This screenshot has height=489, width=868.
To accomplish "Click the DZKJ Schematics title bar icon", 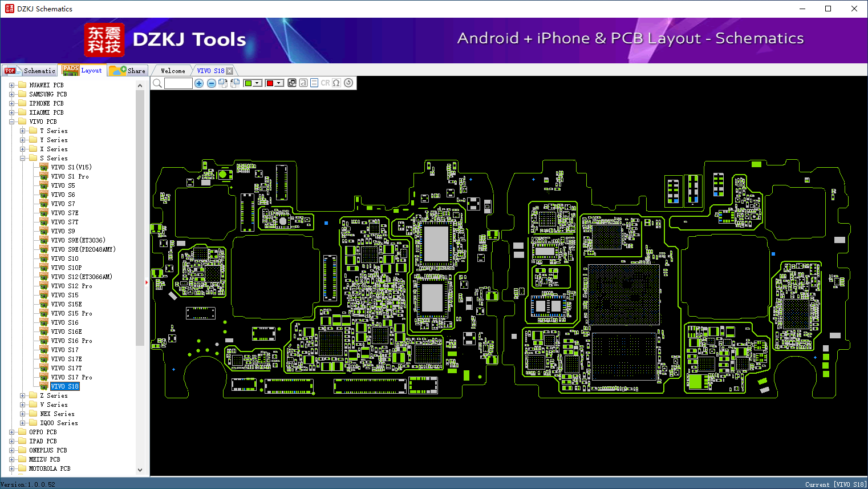I will click(9, 9).
